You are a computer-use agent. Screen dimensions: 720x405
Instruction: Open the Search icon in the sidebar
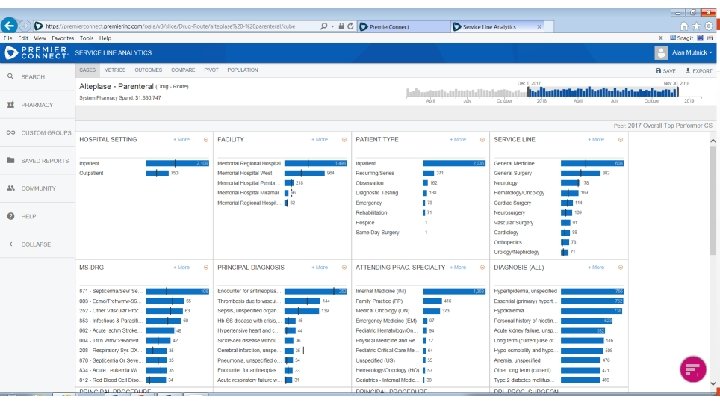tap(10, 76)
